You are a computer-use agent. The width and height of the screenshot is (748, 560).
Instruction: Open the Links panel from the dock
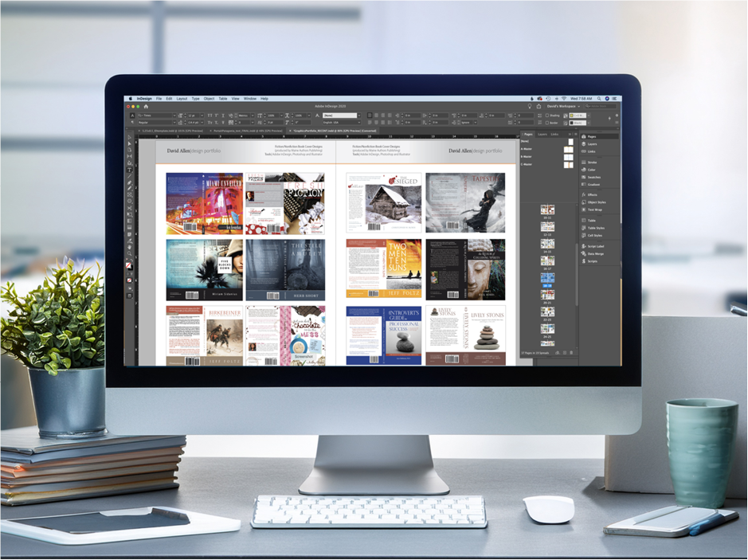600,151
